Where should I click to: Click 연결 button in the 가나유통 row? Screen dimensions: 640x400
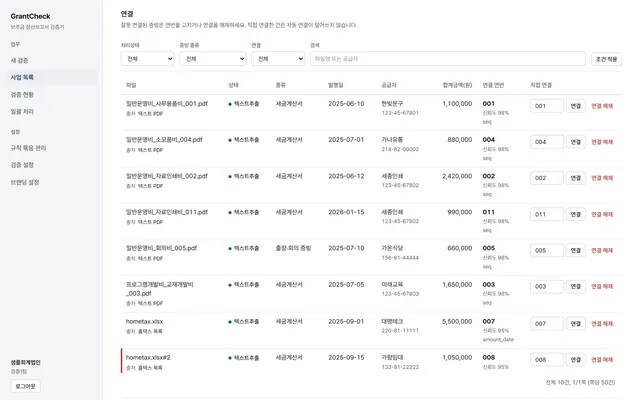576,142
